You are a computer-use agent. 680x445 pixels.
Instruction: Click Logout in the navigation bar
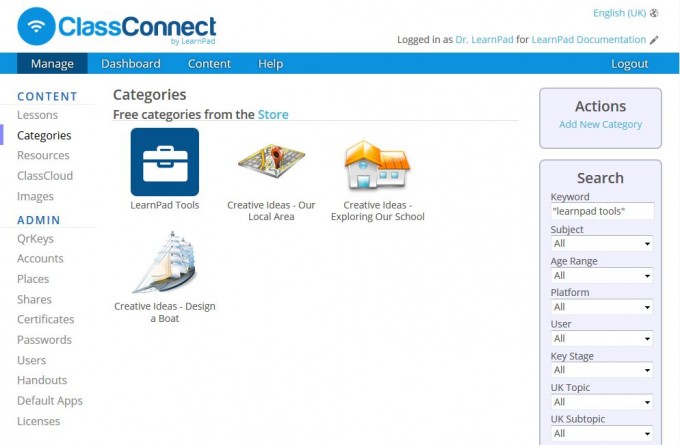630,64
